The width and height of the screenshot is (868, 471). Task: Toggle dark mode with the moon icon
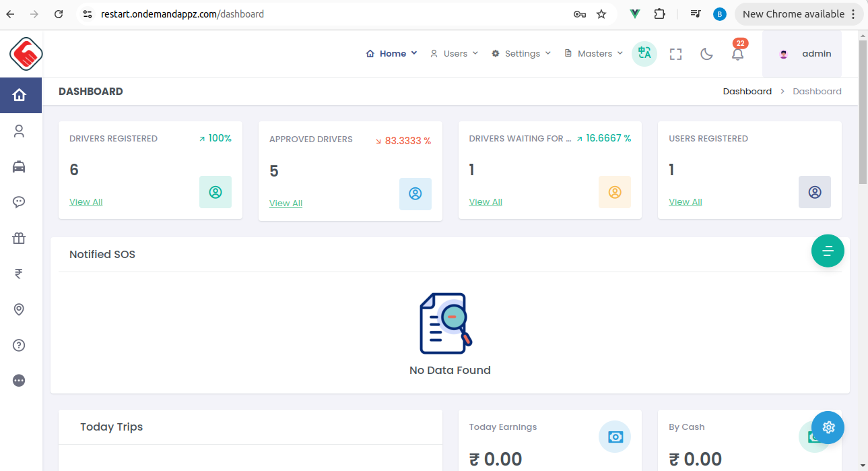(x=706, y=53)
